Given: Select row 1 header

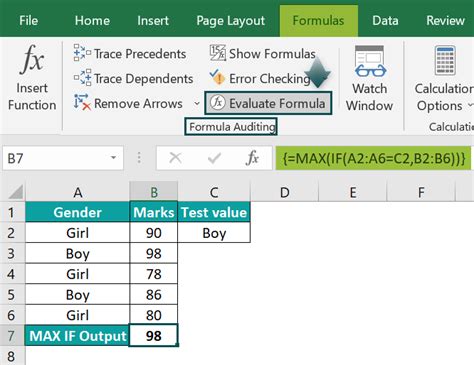Looking at the screenshot, I should pos(12,212).
